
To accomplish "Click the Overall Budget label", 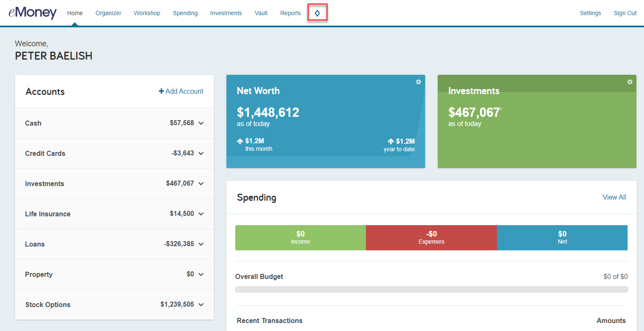I will coord(259,276).
